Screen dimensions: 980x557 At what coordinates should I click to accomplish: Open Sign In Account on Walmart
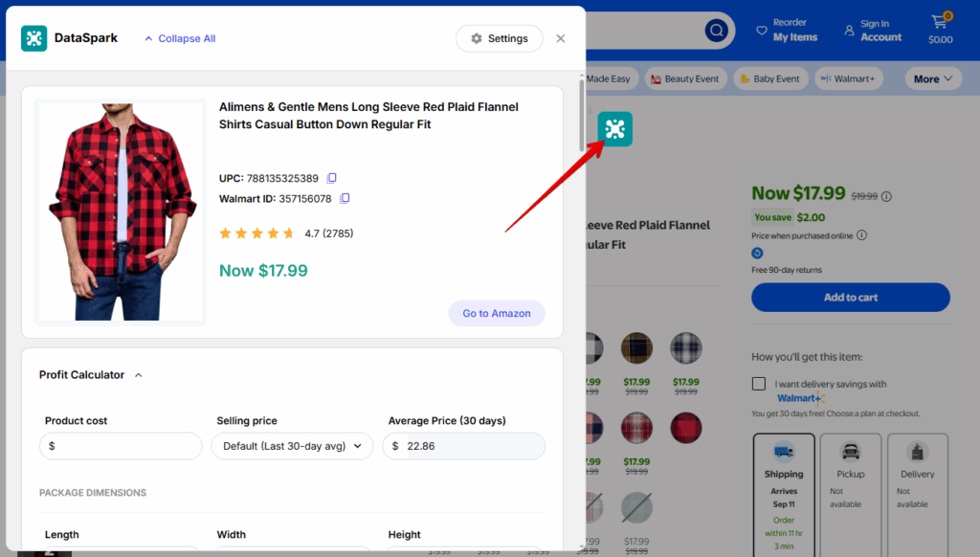coord(873,30)
